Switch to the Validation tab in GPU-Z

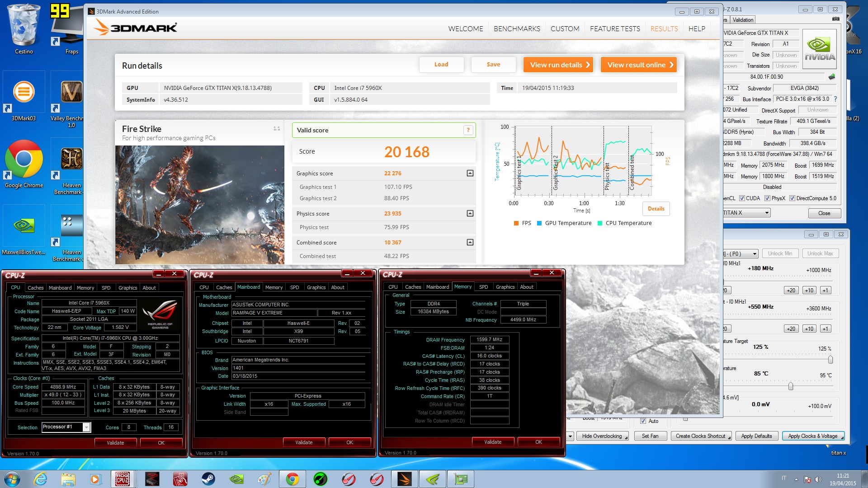tap(743, 20)
